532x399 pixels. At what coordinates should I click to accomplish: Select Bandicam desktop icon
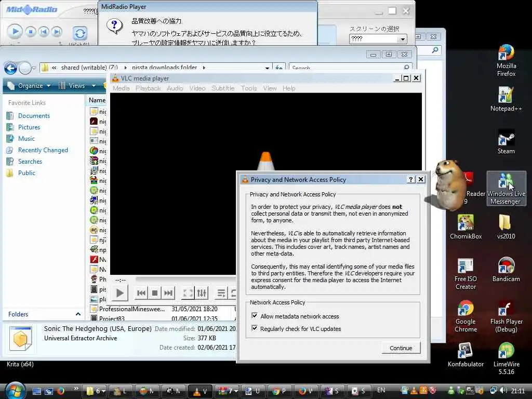click(x=506, y=270)
